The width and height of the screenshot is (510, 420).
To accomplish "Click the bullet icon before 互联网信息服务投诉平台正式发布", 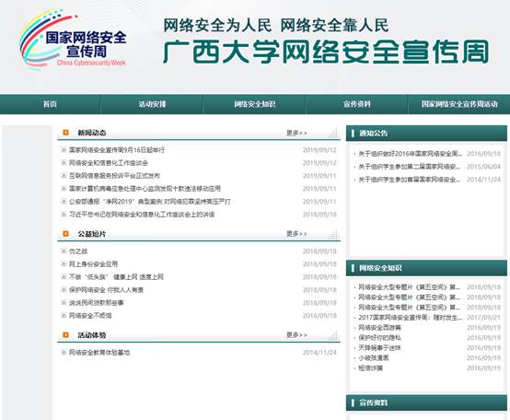I will point(64,176).
